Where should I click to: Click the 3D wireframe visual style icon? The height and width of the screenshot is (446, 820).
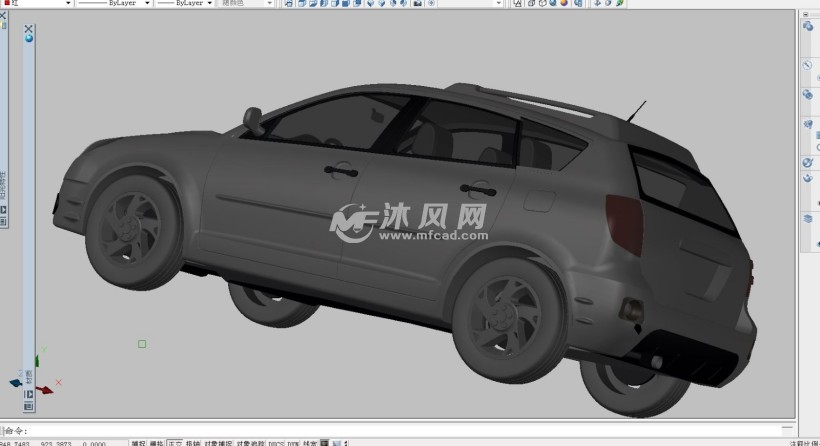click(x=531, y=3)
